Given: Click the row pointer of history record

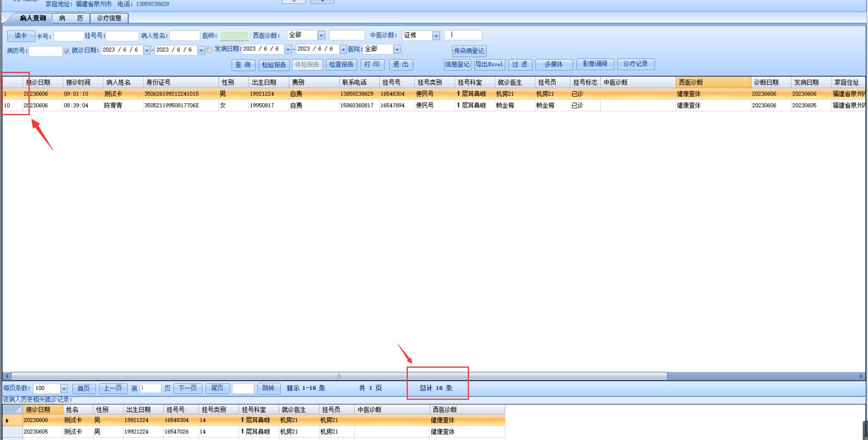Looking at the screenshot, I should point(7,420).
